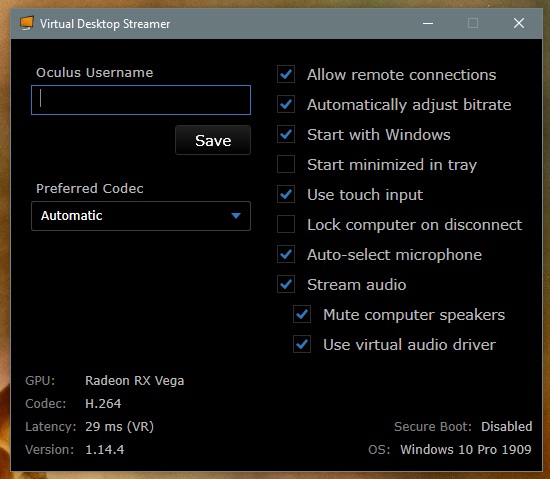
Task: Uncheck Automatically adjust bitrate
Action: click(286, 104)
